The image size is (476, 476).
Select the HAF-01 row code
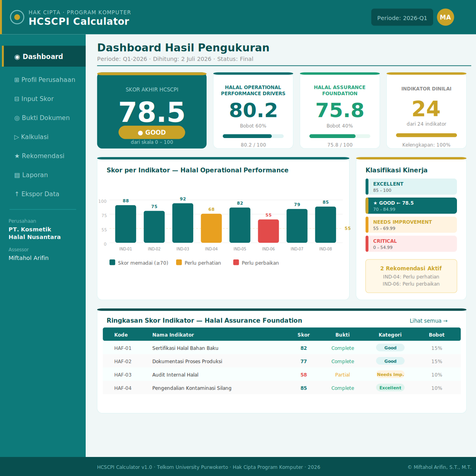pyautogui.click(x=123, y=348)
